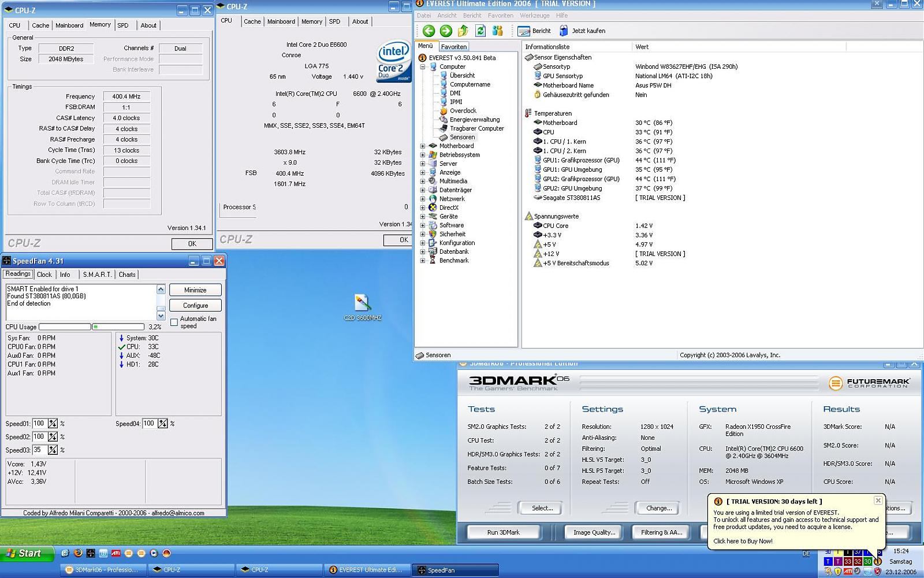Click Futuremark Corporation logo
The width and height of the screenshot is (924, 578).
point(869,383)
